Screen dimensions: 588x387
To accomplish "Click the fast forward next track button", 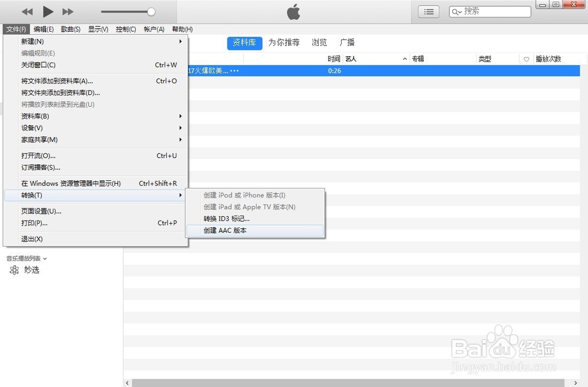I will (x=68, y=12).
